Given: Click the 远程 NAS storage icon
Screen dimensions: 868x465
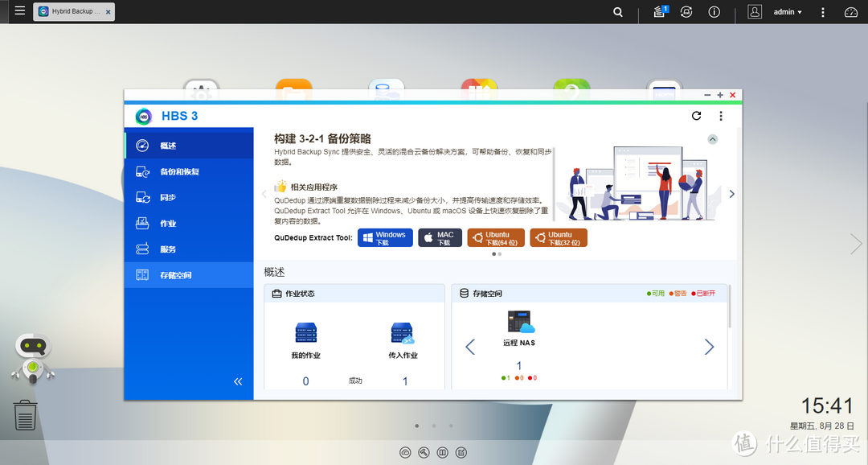Looking at the screenshot, I should [521, 322].
